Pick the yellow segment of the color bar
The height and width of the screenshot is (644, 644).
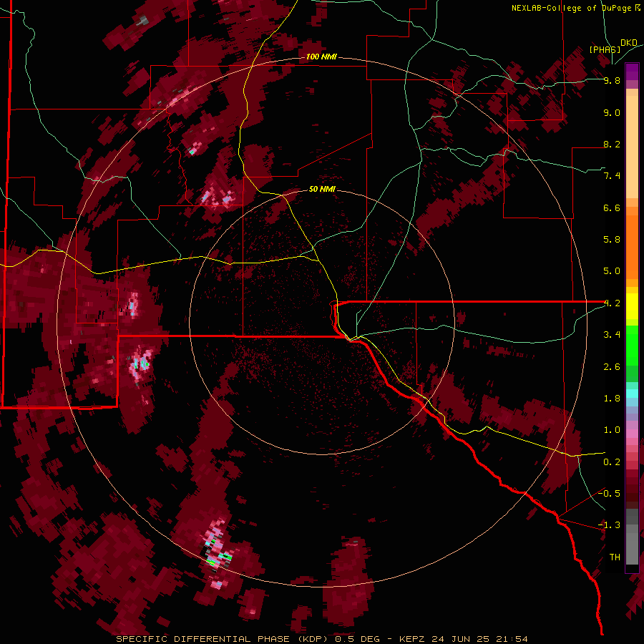coord(632,306)
